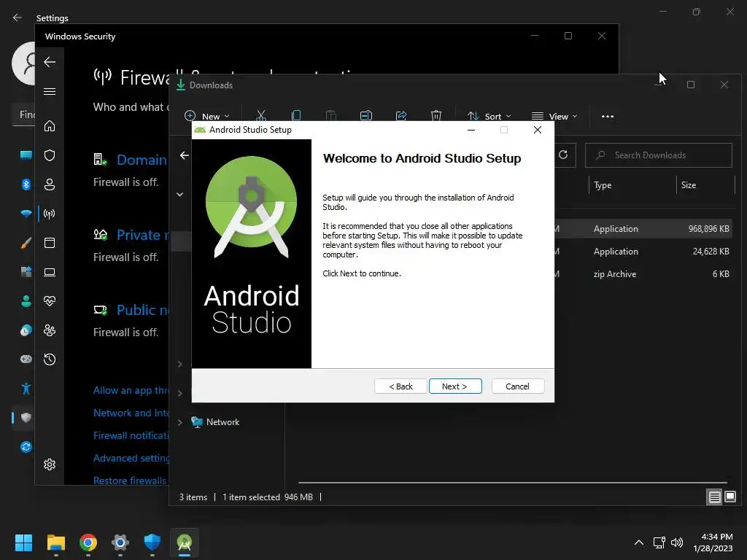This screenshot has width=747, height=560.
Task: Open the Public network link
Action: pyautogui.click(x=143, y=310)
